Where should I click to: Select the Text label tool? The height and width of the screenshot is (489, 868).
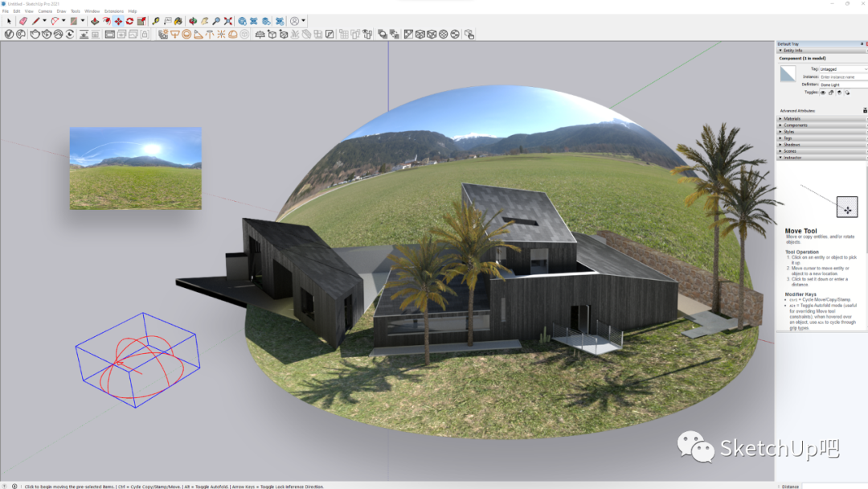(168, 21)
